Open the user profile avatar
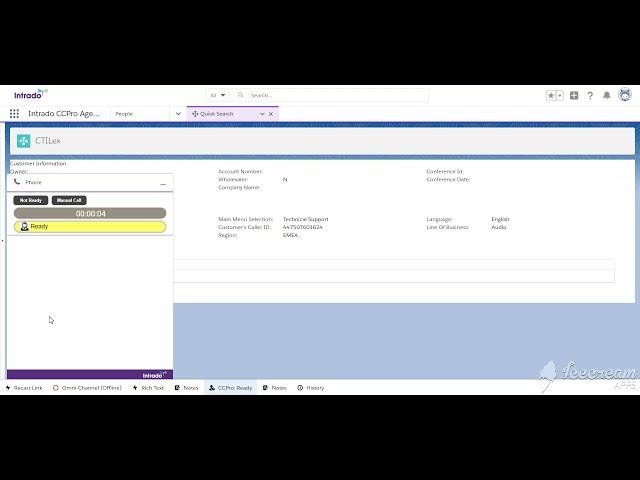Screen dimensions: 640x480 tap(625, 96)
